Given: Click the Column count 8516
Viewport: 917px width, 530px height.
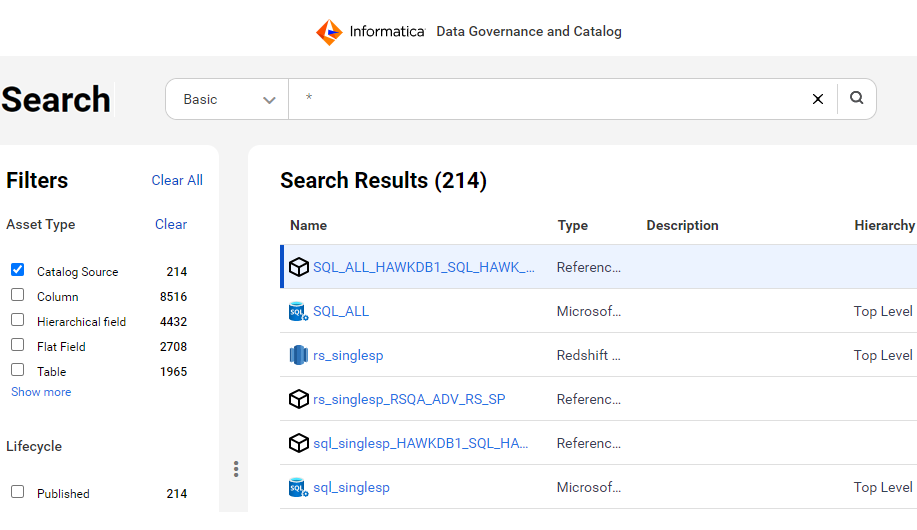Looking at the screenshot, I should (173, 297).
